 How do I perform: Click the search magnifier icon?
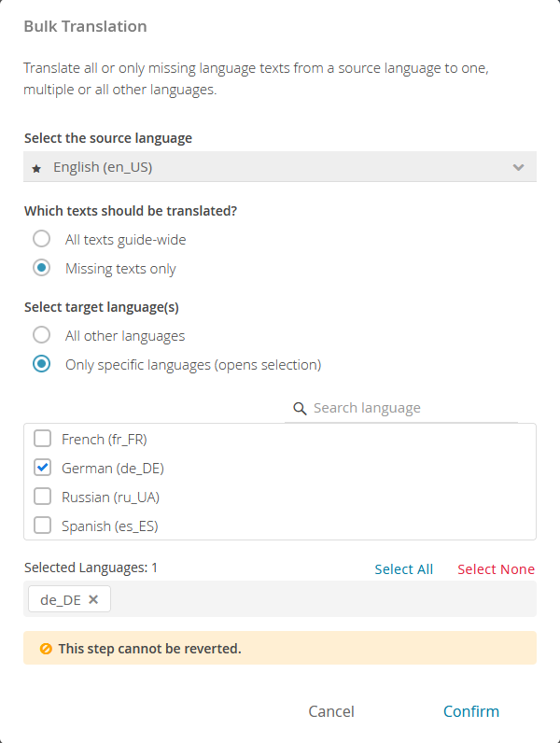coord(300,408)
